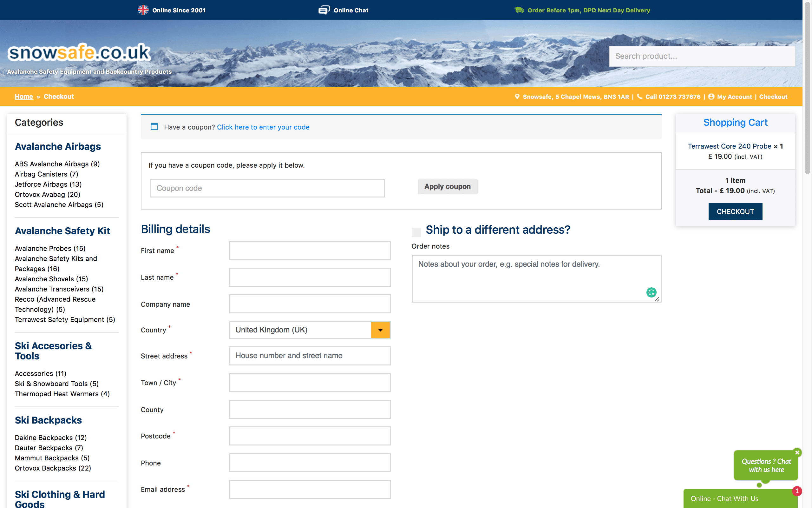Open Ski Backpacks heading
Screen dimensions: 812x508
click(48, 420)
